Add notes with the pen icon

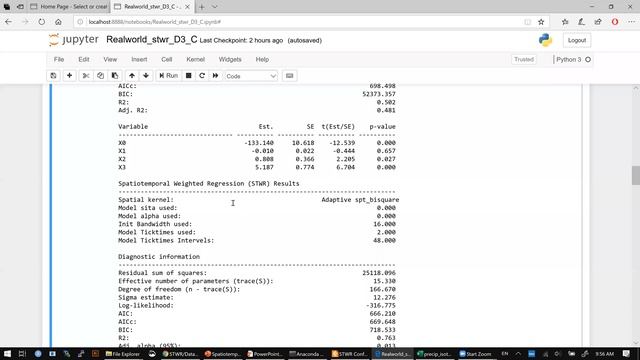tap(581, 22)
